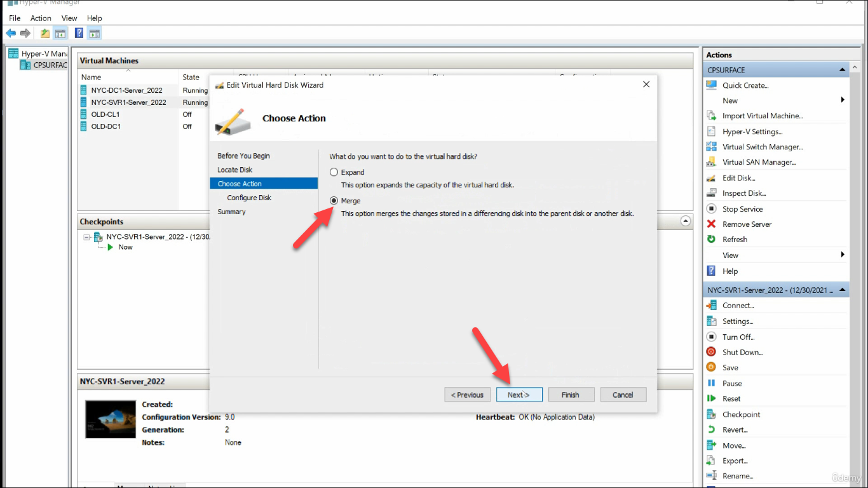
Task: Select NYC-DC1-Server_2022 virtual machine
Action: pos(126,90)
